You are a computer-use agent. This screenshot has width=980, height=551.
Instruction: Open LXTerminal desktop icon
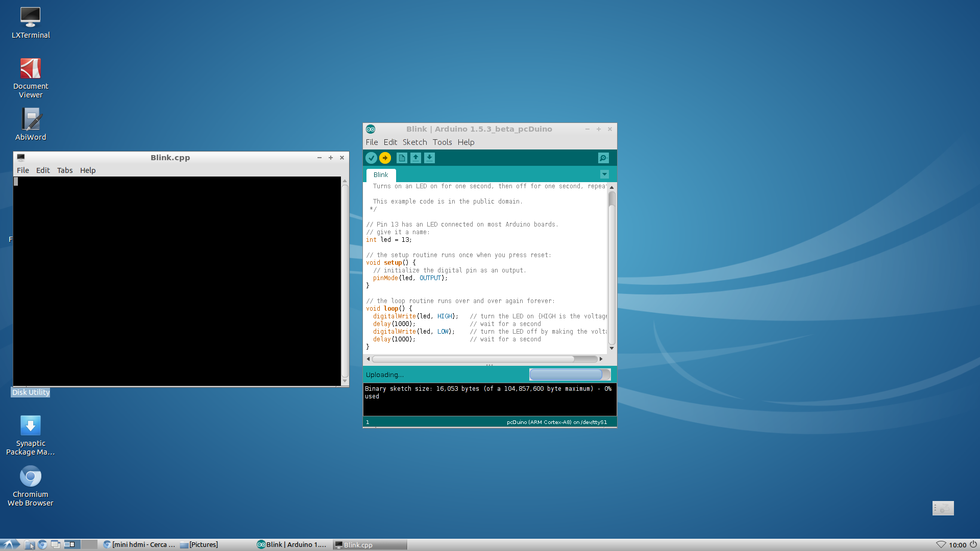coord(31,23)
